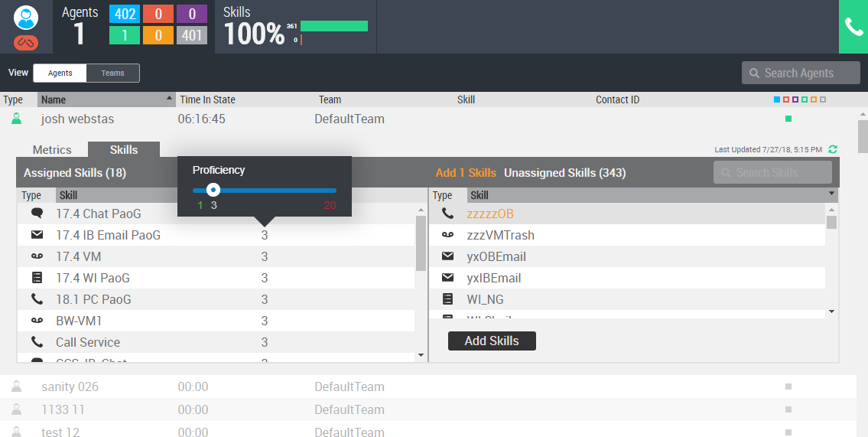Click assigned skills scroll up arrow
The image size is (868, 437).
pos(421,210)
